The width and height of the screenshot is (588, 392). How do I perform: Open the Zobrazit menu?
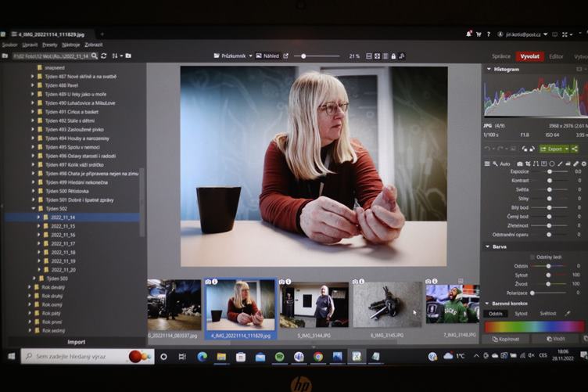(93, 45)
